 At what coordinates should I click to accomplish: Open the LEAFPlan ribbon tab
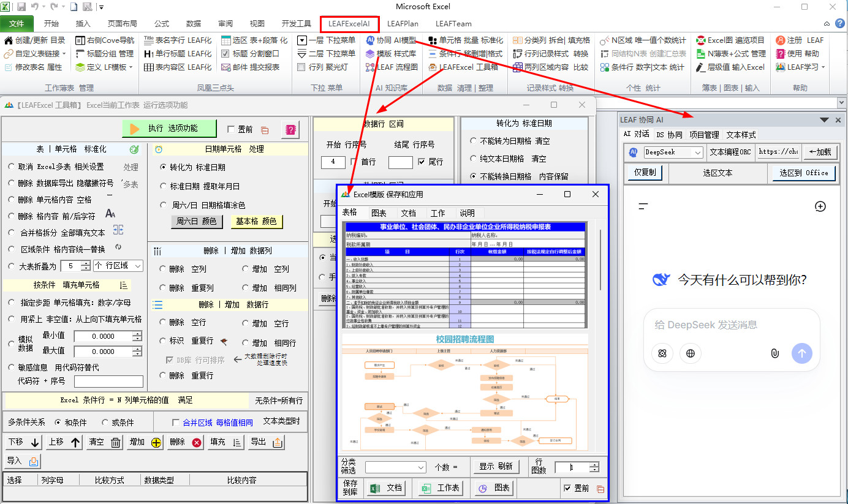(x=403, y=24)
